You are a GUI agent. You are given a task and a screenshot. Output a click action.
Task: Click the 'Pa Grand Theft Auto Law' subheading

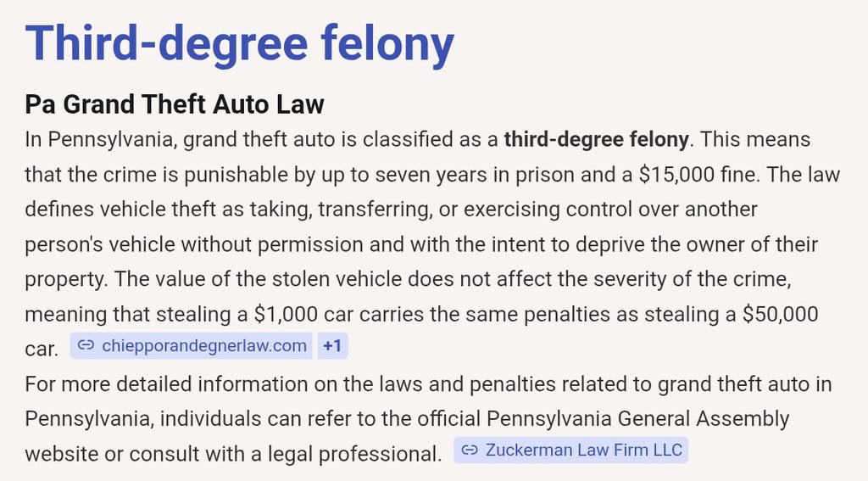pyautogui.click(x=175, y=104)
